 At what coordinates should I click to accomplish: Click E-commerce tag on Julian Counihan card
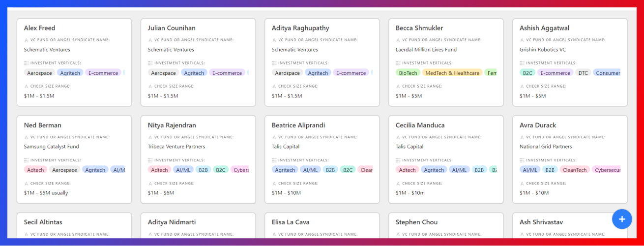tap(227, 73)
